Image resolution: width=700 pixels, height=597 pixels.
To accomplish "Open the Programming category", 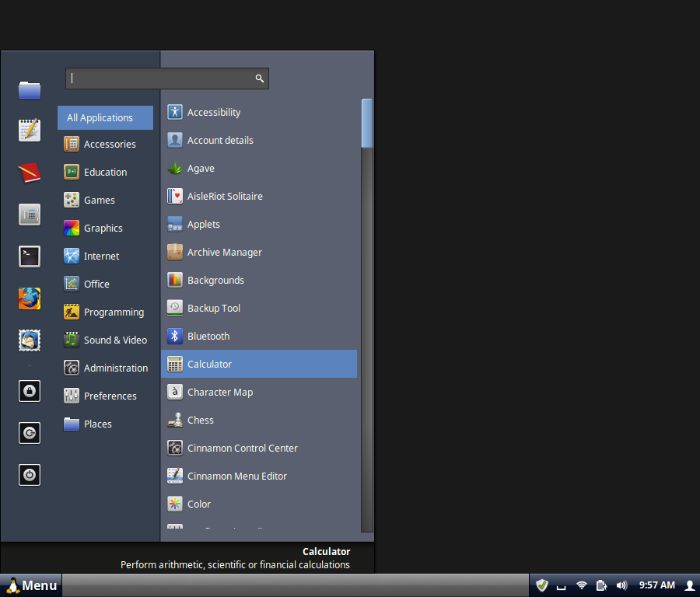I will pos(105,312).
